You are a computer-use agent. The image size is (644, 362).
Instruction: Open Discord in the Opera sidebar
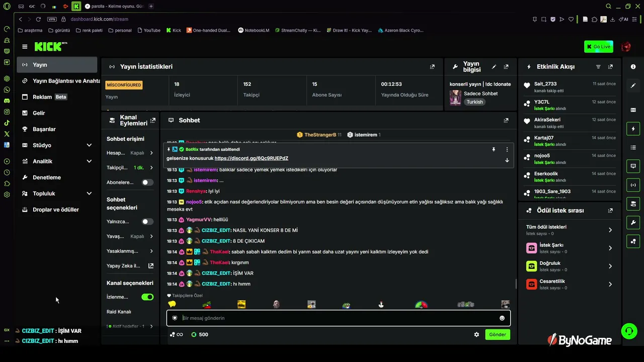pyautogui.click(x=7, y=101)
